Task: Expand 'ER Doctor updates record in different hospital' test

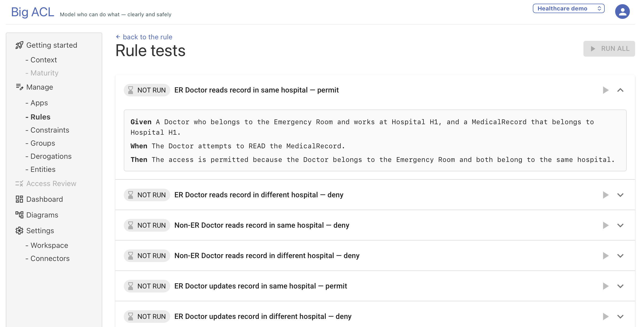Action: [620, 317]
